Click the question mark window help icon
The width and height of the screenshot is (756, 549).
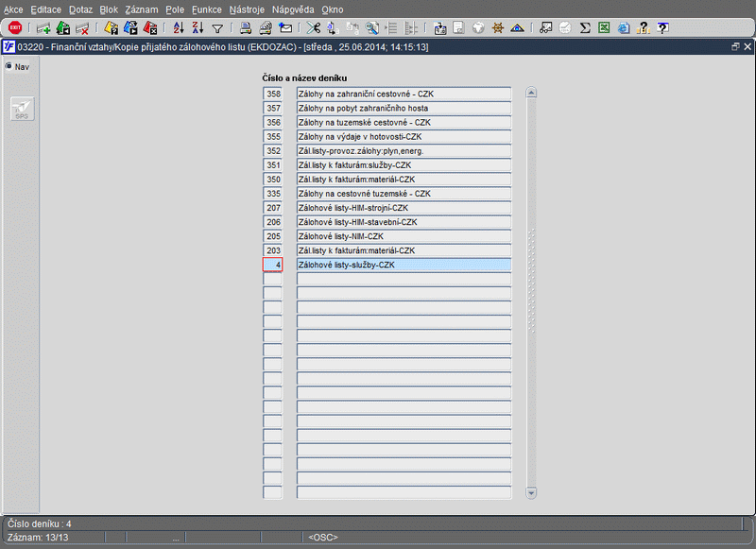tap(663, 28)
